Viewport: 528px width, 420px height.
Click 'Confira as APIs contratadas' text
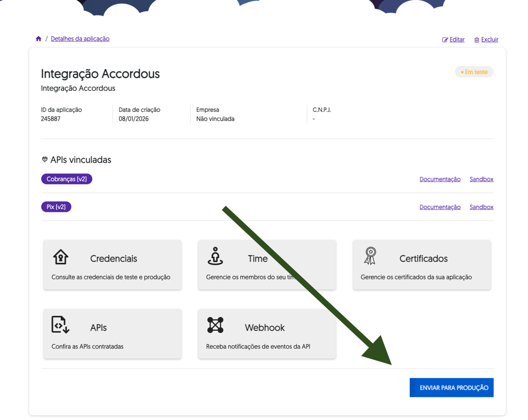tap(87, 346)
